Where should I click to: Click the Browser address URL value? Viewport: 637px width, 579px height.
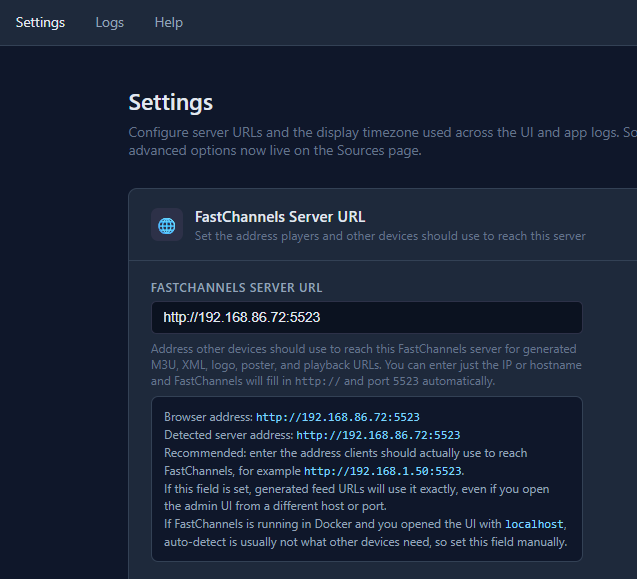(x=337, y=417)
